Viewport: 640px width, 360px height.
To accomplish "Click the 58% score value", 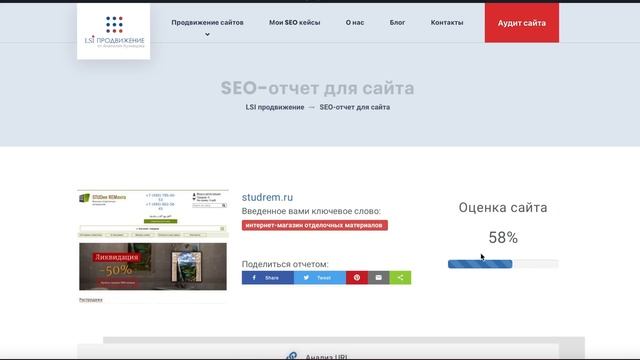I will tap(503, 238).
